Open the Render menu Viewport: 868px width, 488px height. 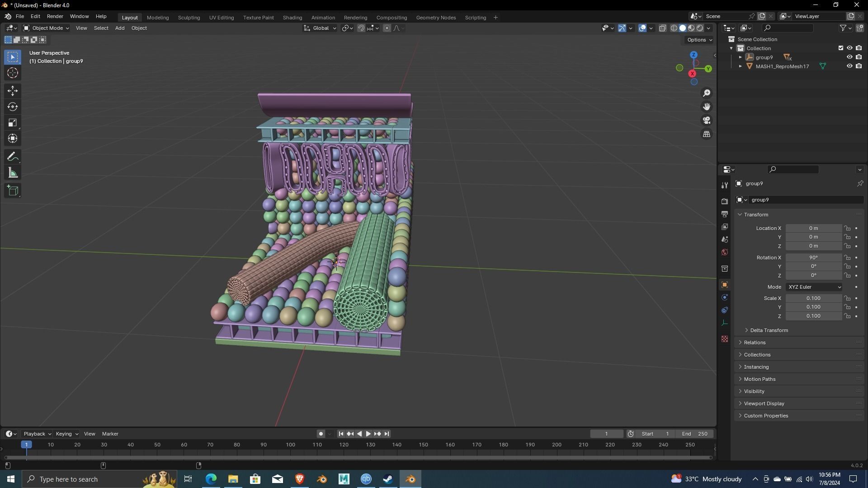click(55, 16)
